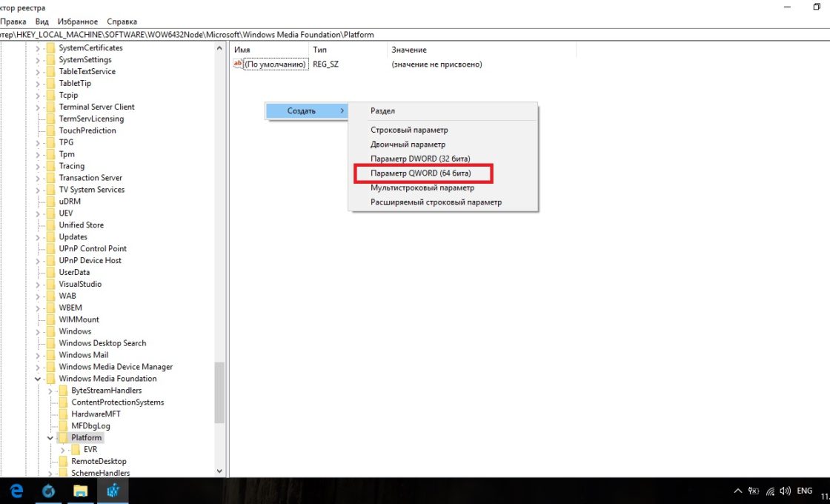Image resolution: width=830 pixels, height=504 pixels.
Task: Click the HardwareMFT folder icon
Action: [x=63, y=414]
